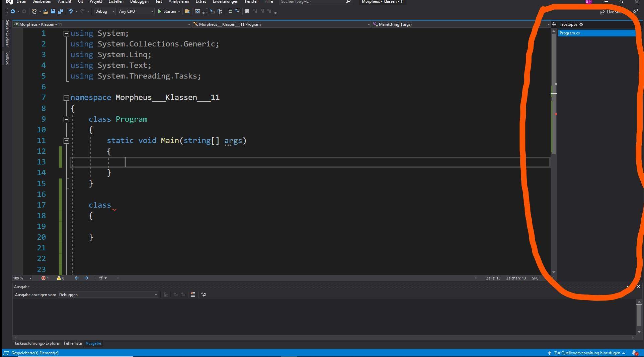Collapse the namespace block at line 7
The height and width of the screenshot is (357, 644).
(x=66, y=98)
